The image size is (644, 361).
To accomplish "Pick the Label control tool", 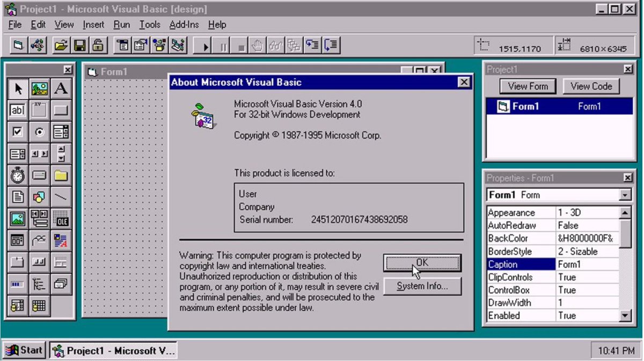I will click(x=60, y=89).
